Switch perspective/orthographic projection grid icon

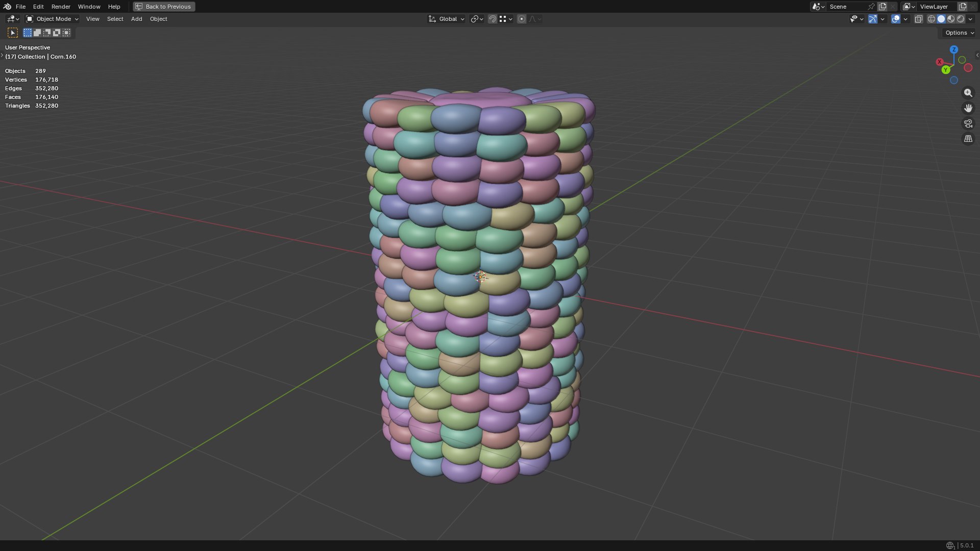(968, 139)
